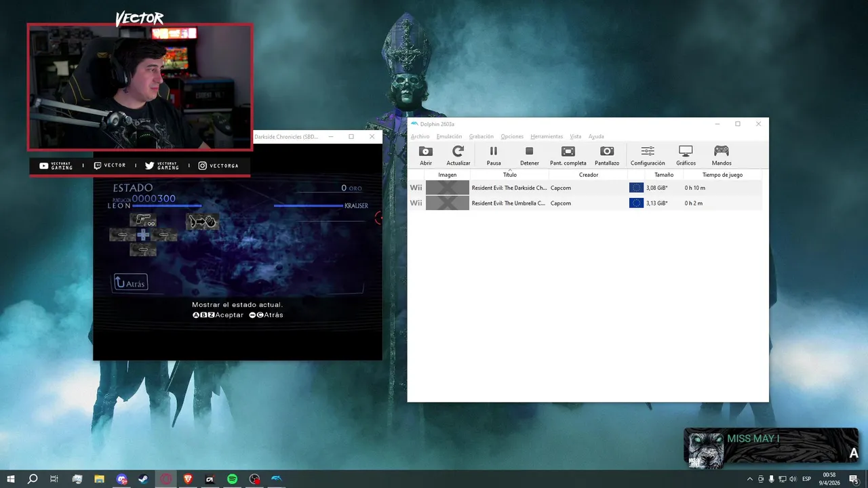Select Resident Evil: The Darkside Chronicles title
Viewport: 868px width, 488px height.
pos(509,188)
